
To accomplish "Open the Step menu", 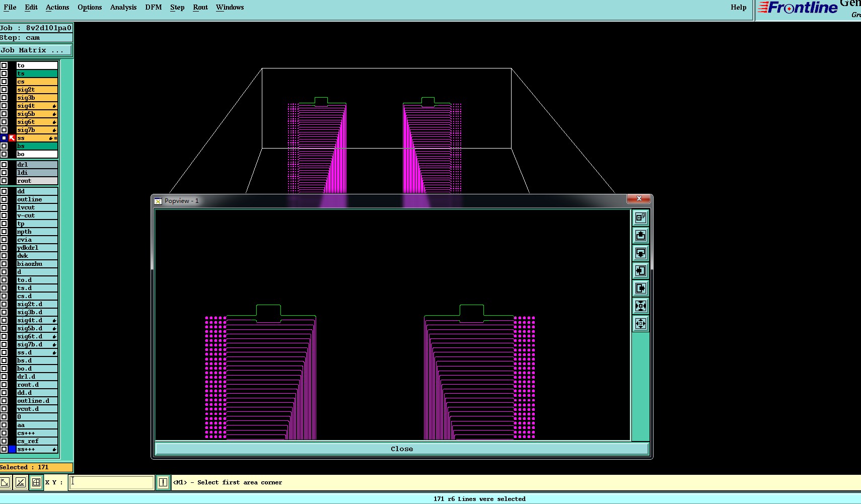I will tap(177, 7).
